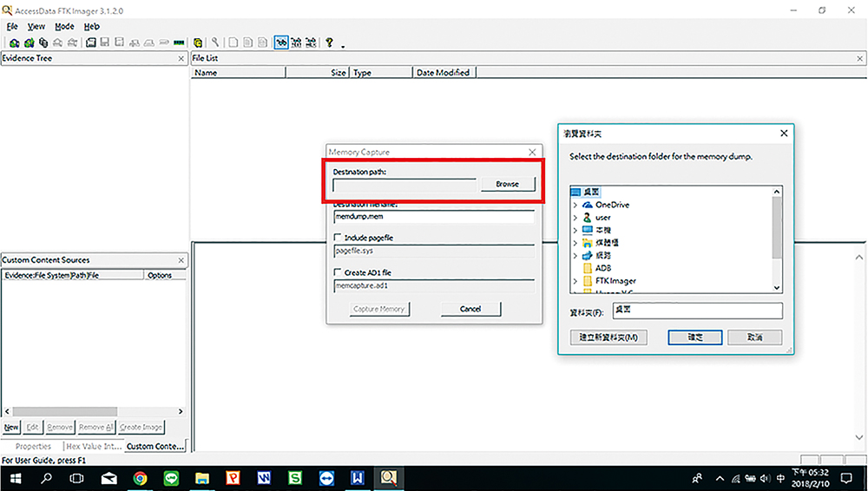The width and height of the screenshot is (868, 491).
Task: Show hidden system tray icons chevron
Action: [x=720, y=479]
